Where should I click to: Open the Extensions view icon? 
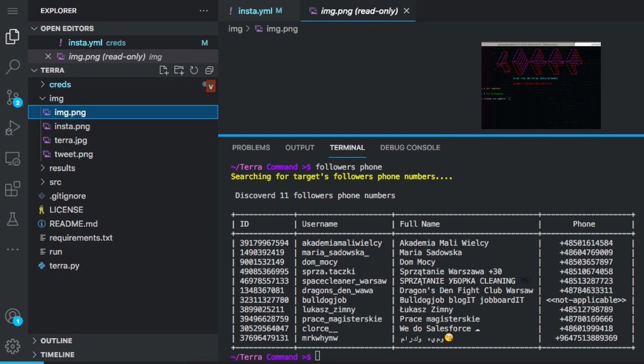[13, 189]
